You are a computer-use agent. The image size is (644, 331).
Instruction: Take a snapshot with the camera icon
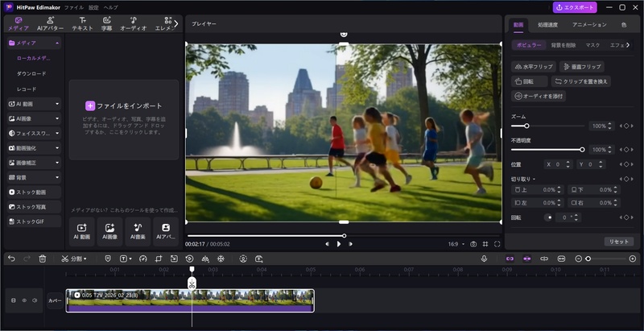click(473, 244)
